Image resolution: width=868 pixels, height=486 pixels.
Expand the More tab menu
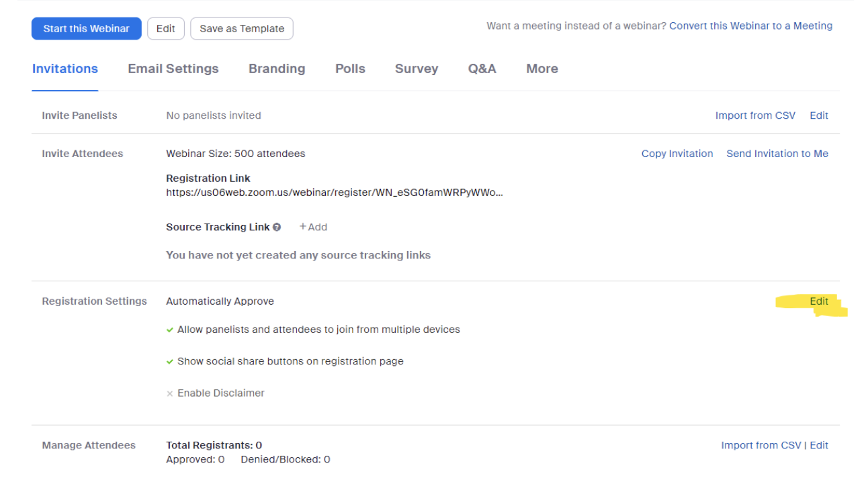[x=542, y=68]
